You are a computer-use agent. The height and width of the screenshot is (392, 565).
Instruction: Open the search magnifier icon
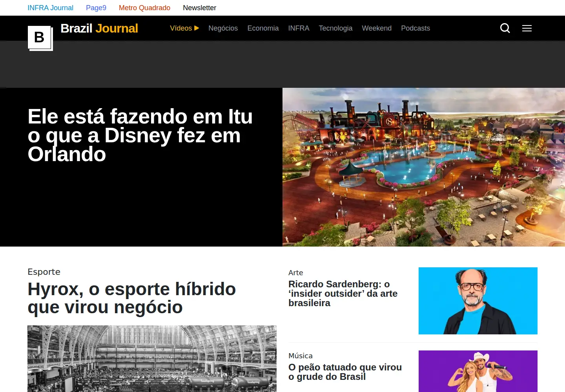tap(505, 28)
